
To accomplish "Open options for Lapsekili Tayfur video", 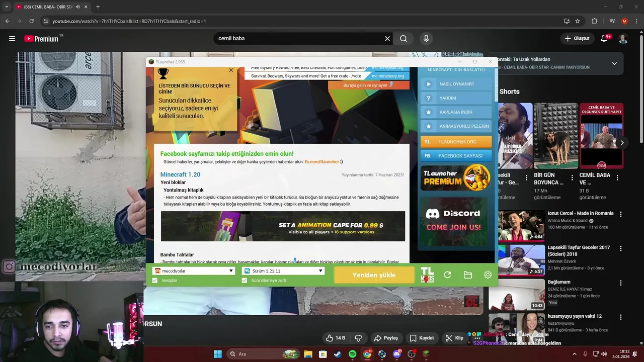I will tap(621, 248).
